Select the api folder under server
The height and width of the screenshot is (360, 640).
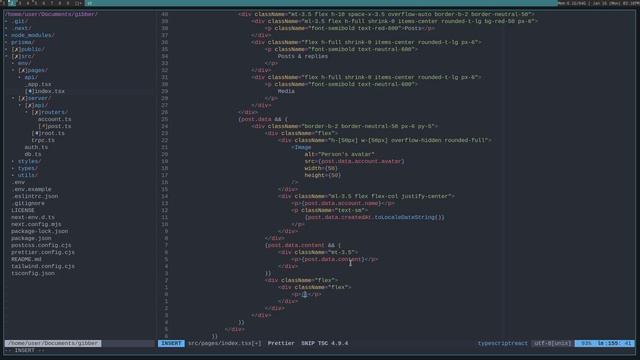point(36,105)
